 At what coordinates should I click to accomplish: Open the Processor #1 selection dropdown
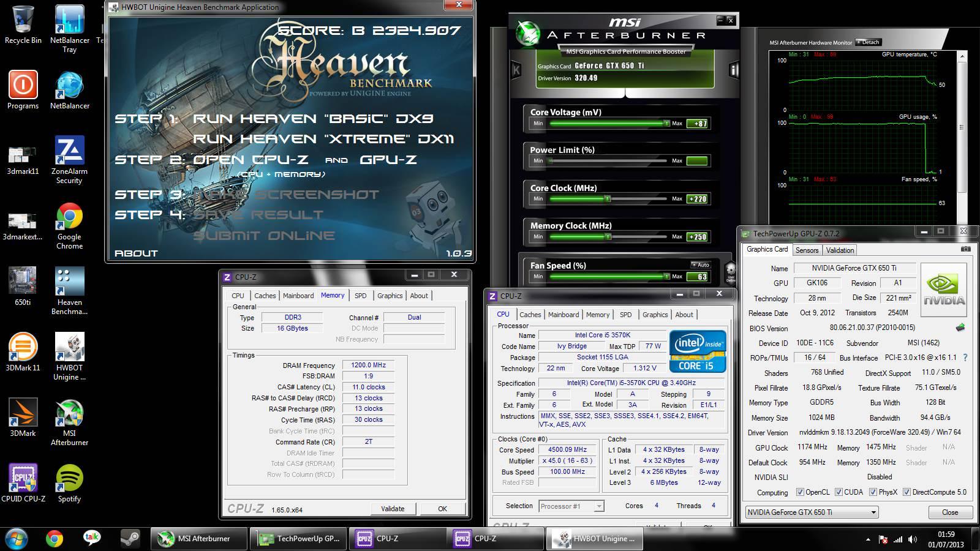pos(571,506)
